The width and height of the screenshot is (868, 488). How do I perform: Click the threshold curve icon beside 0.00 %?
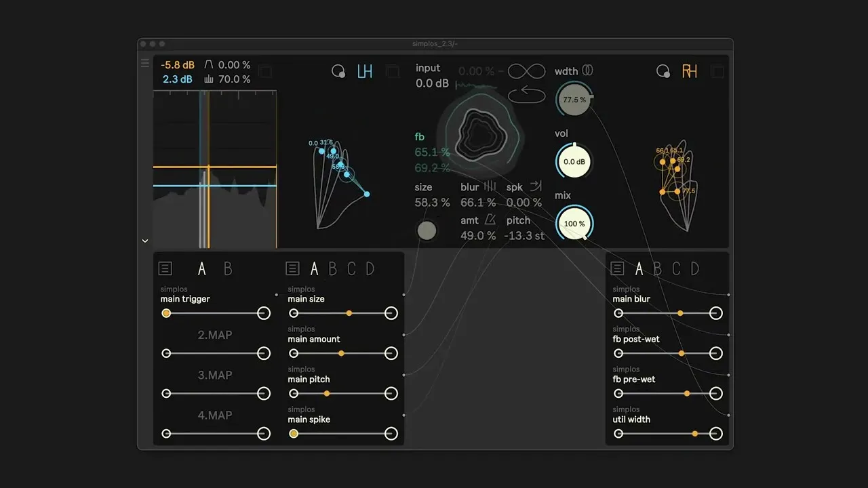(209, 64)
